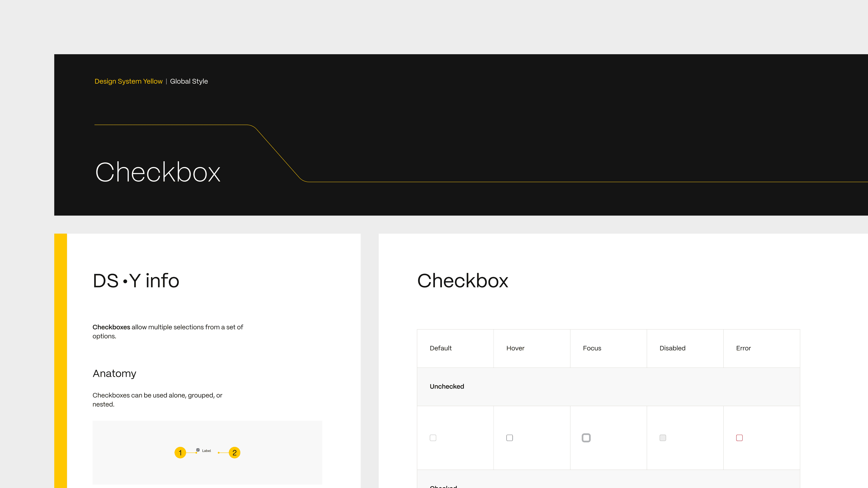
Task: Click the large white Checkbox banner title
Action: (x=158, y=172)
